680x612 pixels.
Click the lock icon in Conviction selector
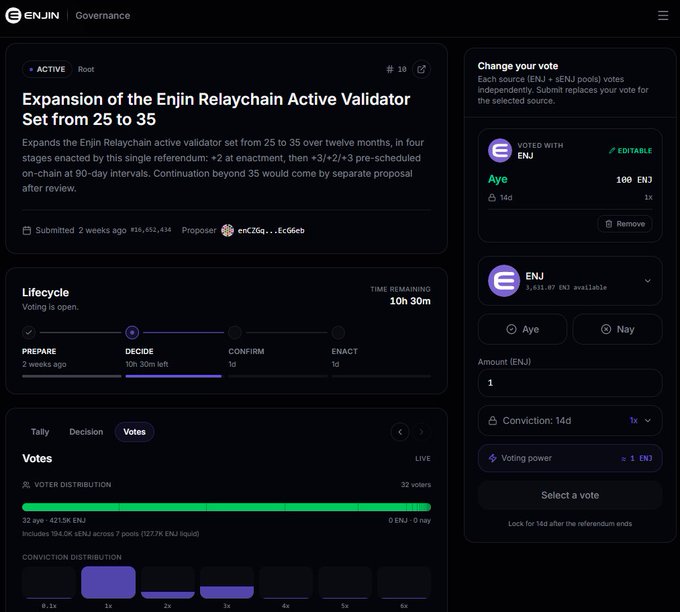(493, 421)
